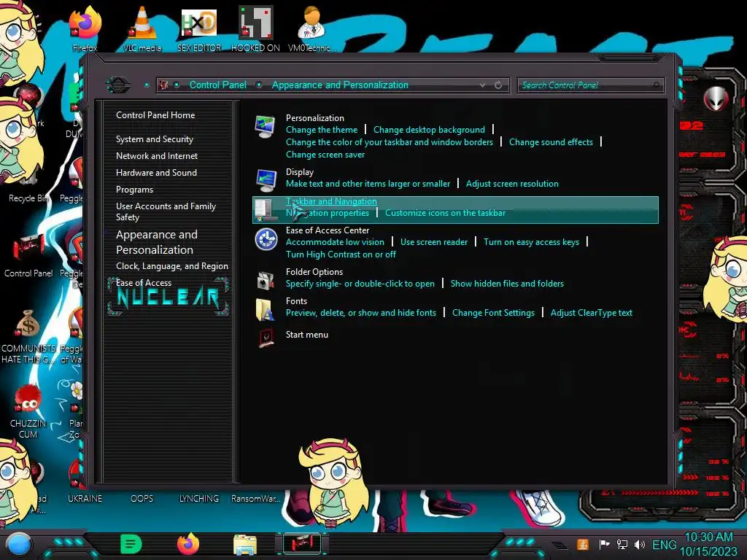Viewport: 747px width, 560px height.
Task: Click the Appearance and Personalization breadcrumb
Action: pos(340,85)
